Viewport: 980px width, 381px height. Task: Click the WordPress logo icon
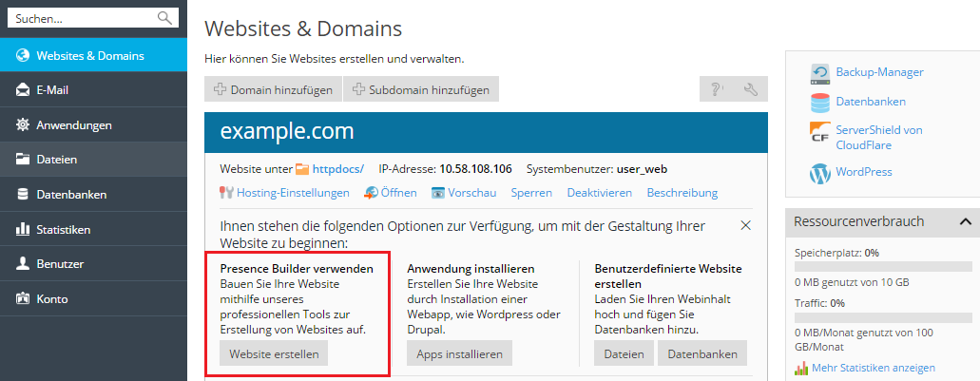[819, 173]
